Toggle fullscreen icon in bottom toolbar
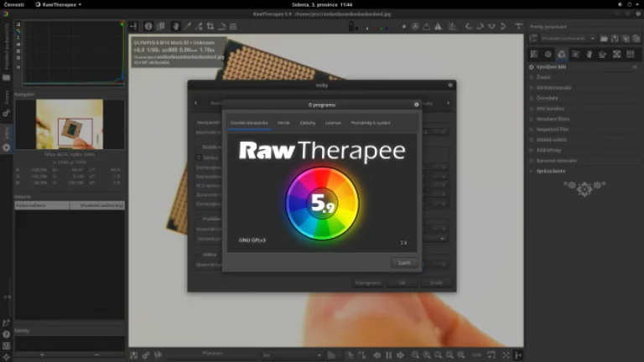Image resolution: width=644 pixels, height=362 pixels. pos(506,355)
